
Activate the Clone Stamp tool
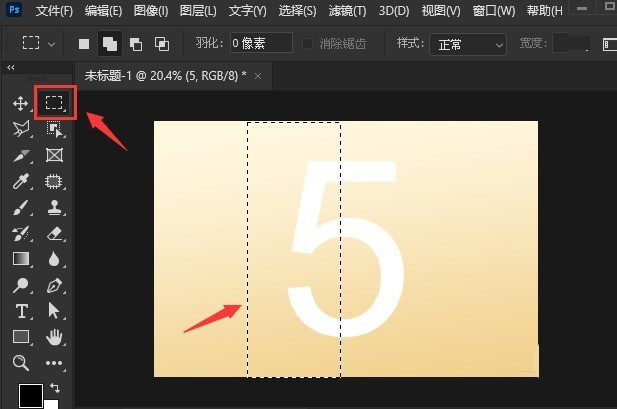tap(54, 207)
